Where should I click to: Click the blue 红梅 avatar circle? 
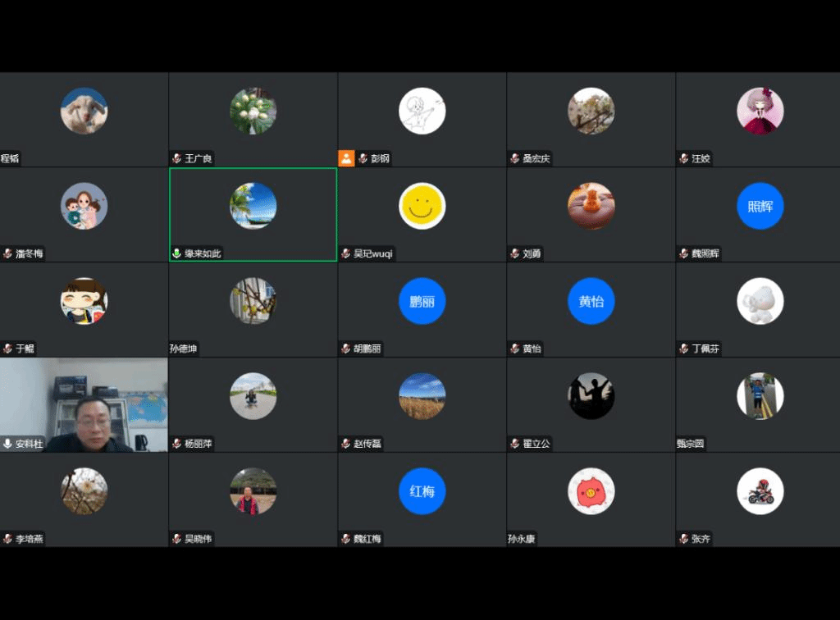(422, 491)
